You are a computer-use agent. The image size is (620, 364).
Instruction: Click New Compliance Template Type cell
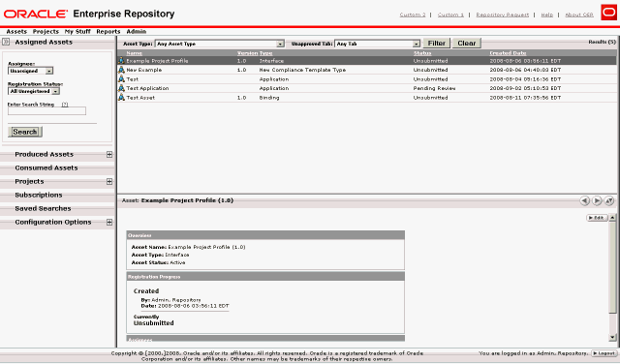pyautogui.click(x=302, y=70)
